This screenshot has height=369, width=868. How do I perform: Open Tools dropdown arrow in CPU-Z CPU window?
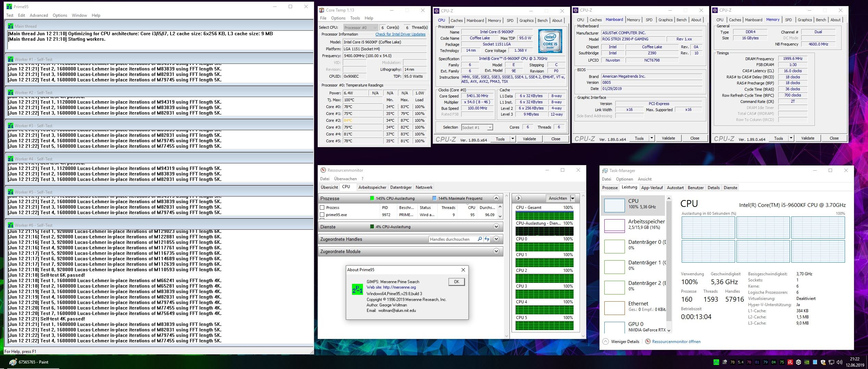(x=513, y=139)
